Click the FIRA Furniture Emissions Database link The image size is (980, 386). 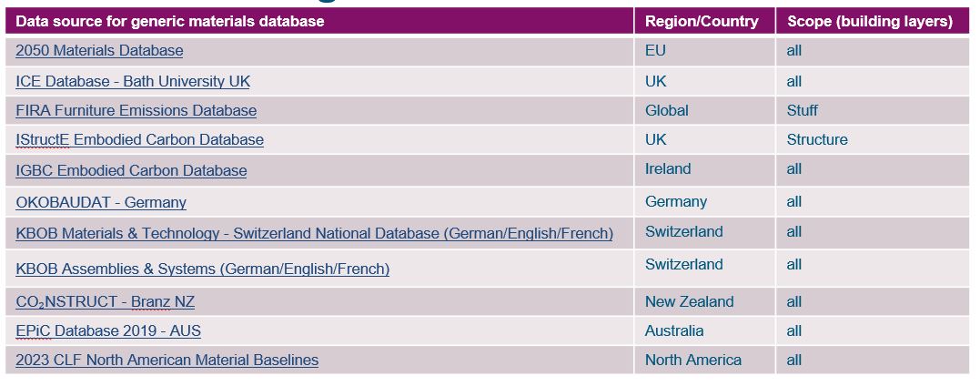pyautogui.click(x=136, y=111)
